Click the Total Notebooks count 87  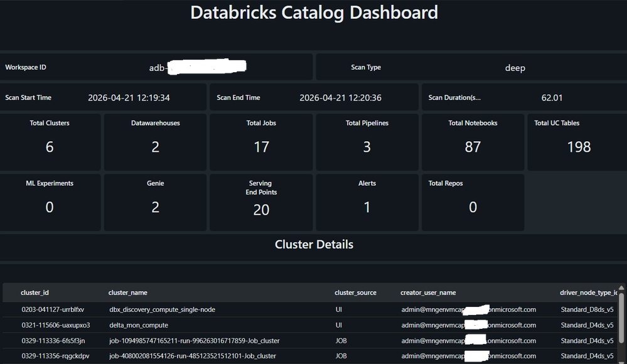point(473,147)
